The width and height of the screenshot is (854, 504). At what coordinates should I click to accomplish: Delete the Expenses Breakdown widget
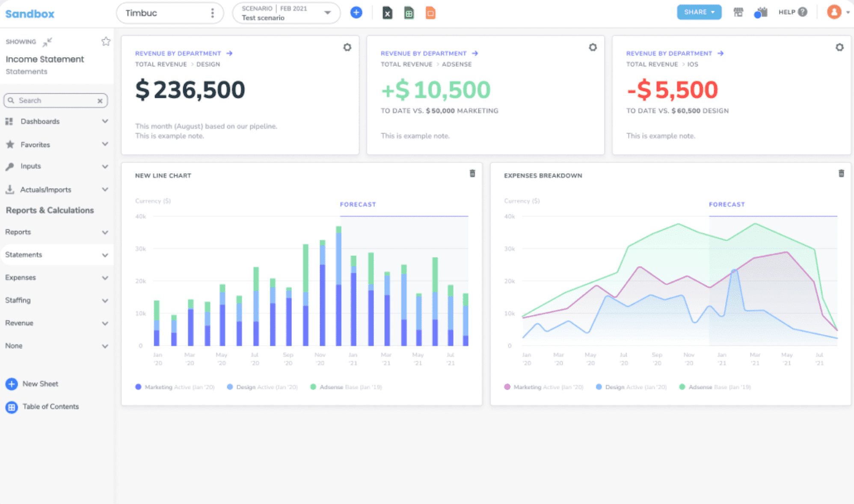click(842, 174)
